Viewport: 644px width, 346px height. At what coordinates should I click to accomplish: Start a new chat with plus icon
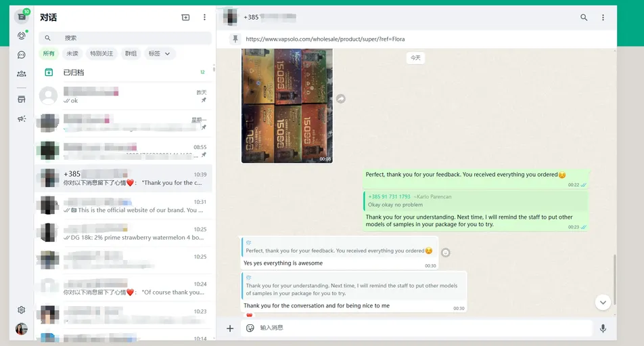click(185, 17)
